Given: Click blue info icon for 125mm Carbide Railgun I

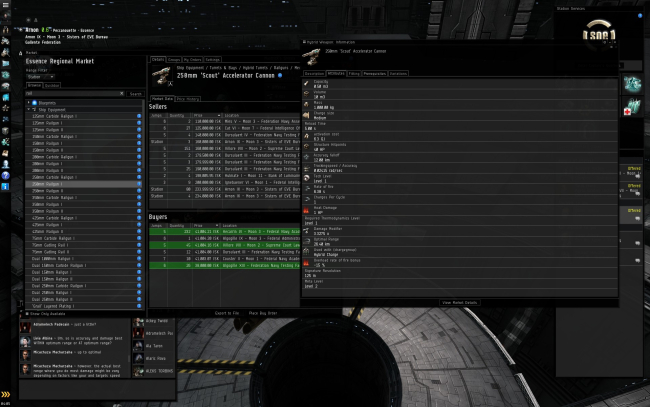Looking at the screenshot, I should point(139,116).
